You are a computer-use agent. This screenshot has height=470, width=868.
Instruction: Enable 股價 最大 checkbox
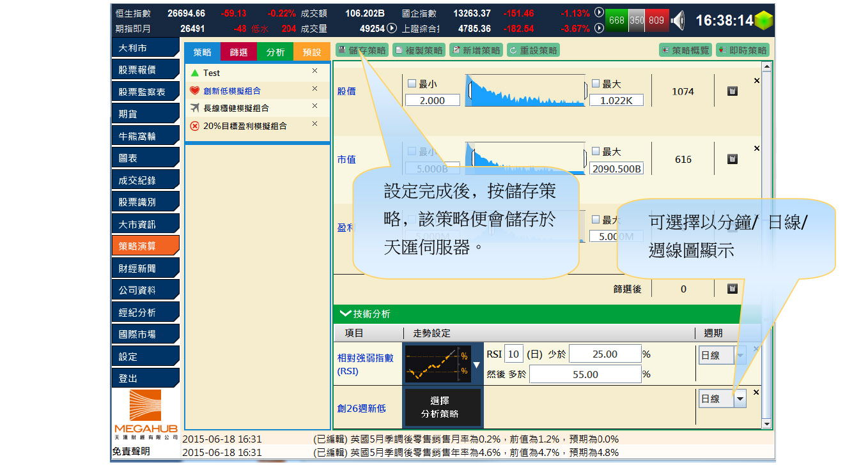(x=596, y=84)
